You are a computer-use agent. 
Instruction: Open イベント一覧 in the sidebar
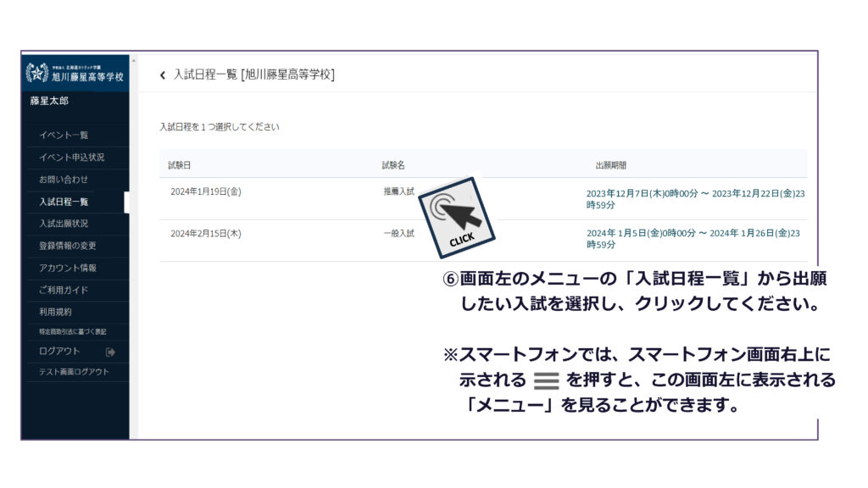(x=64, y=136)
